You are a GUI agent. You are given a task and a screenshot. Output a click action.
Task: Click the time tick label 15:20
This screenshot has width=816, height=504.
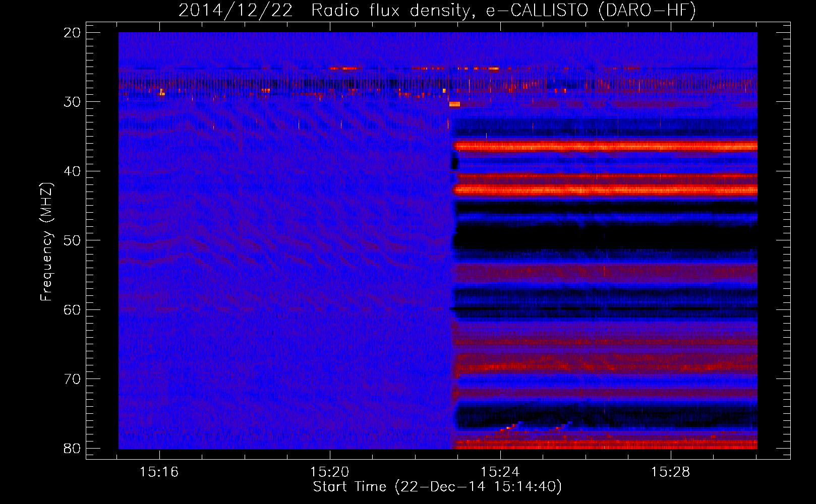(330, 472)
